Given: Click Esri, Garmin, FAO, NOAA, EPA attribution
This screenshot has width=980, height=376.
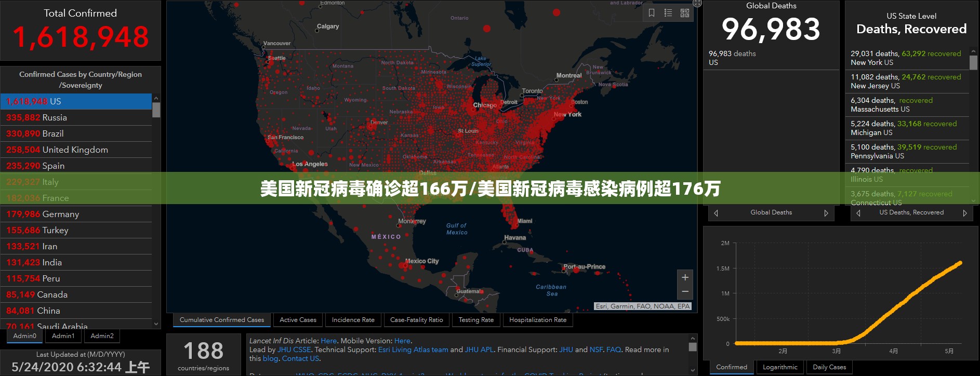Looking at the screenshot, I should (x=643, y=306).
